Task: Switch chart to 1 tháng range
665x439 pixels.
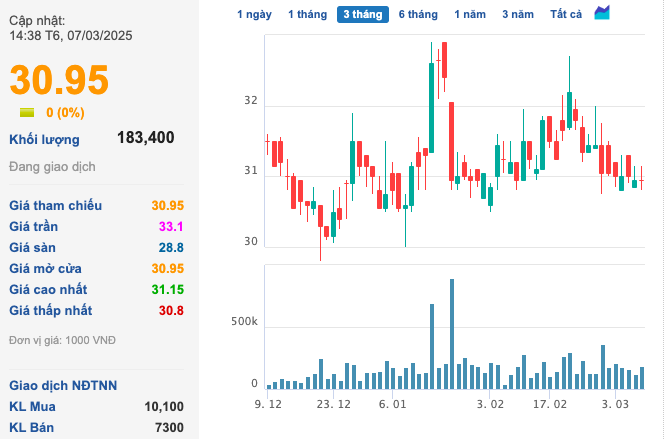Action: pyautogui.click(x=307, y=14)
